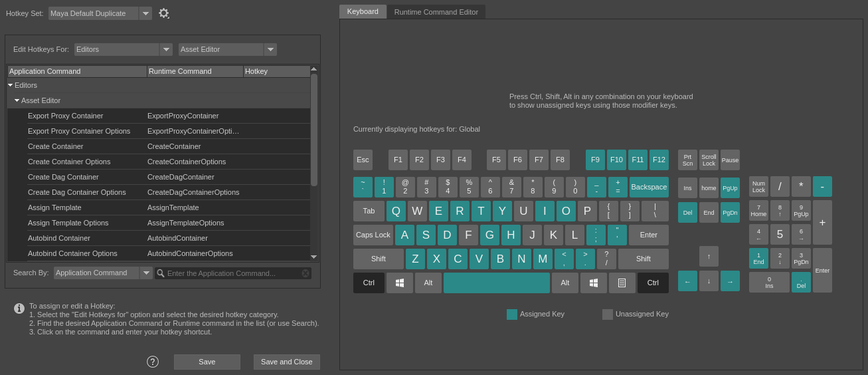Clear the search field with X icon
868x375 pixels.
[305, 273]
